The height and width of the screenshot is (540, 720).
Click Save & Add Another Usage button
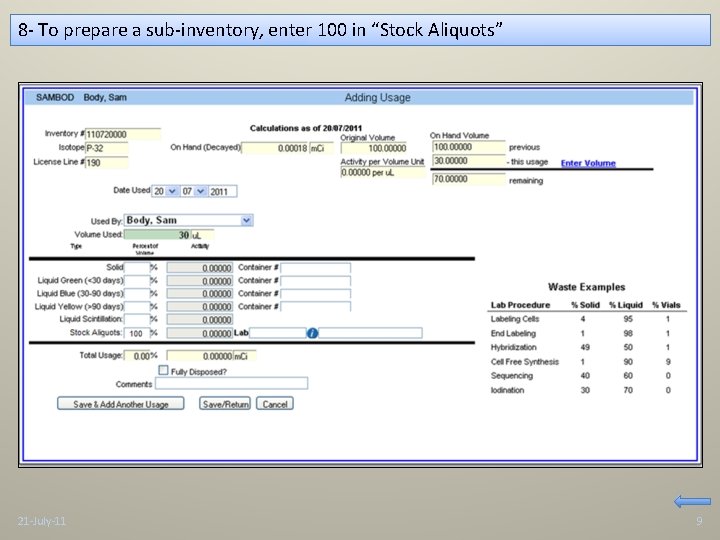121,404
